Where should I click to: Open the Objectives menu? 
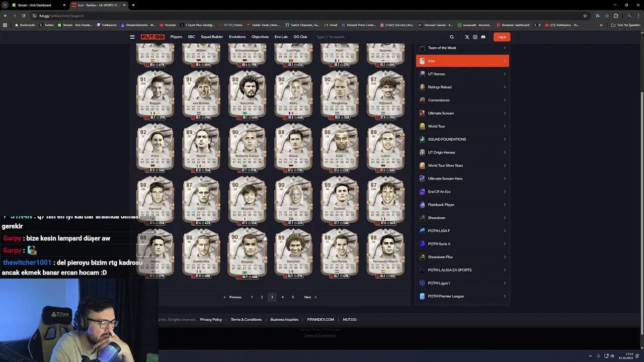tap(260, 37)
